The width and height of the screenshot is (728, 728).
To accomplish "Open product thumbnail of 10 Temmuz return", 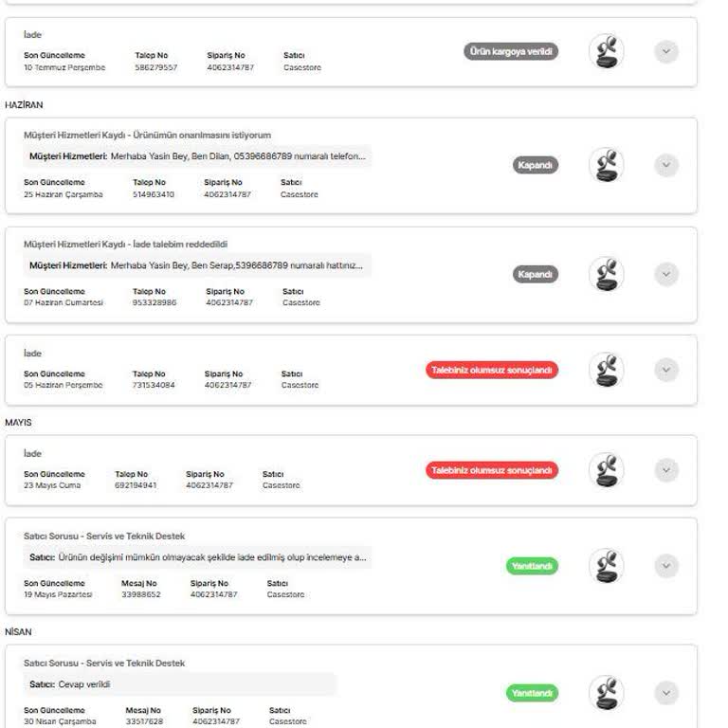I will point(606,51).
